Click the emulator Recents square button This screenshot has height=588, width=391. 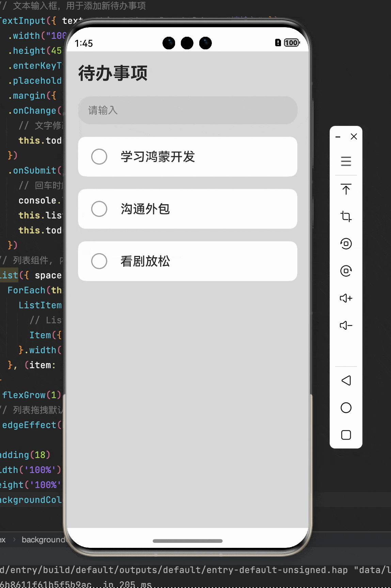[x=346, y=435]
